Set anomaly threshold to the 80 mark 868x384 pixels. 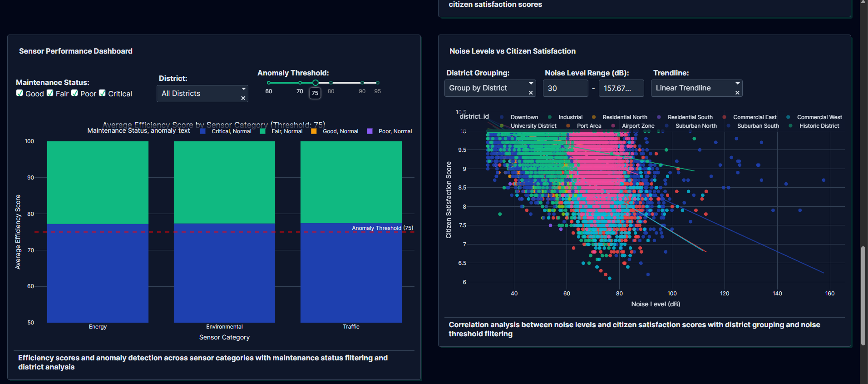[x=331, y=83]
